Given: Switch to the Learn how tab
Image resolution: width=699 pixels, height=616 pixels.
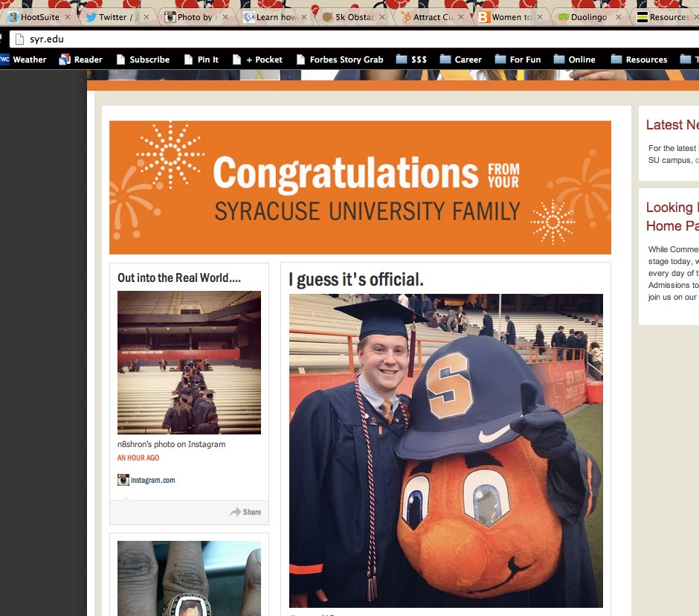Looking at the screenshot, I should point(275,17).
